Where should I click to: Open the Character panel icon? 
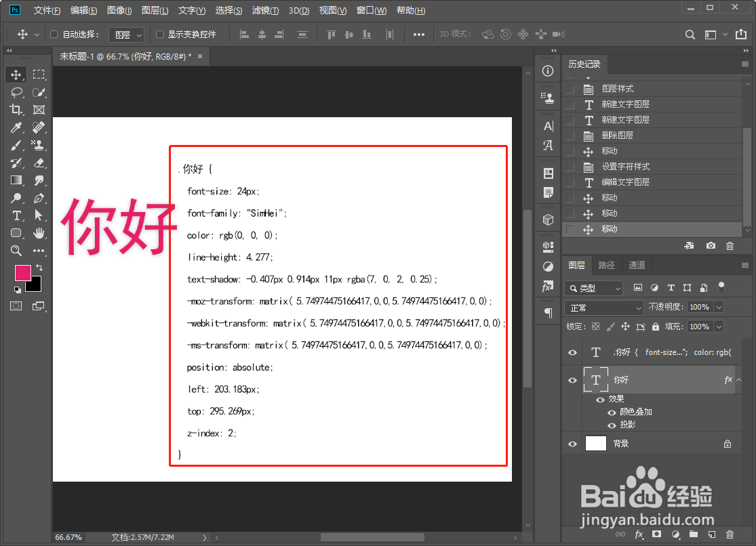click(549, 126)
